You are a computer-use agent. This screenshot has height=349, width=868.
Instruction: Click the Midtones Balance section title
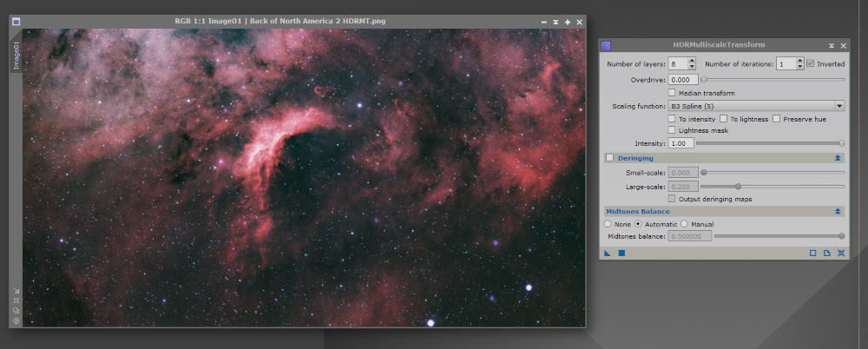coord(638,211)
